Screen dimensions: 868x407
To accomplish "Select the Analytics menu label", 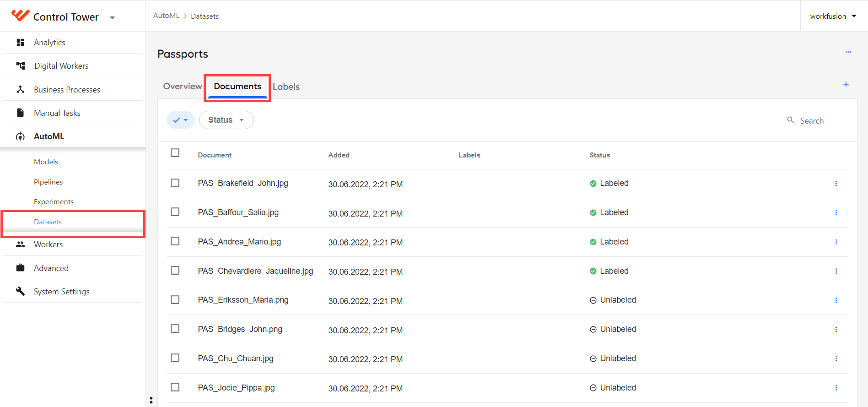I will (x=49, y=43).
